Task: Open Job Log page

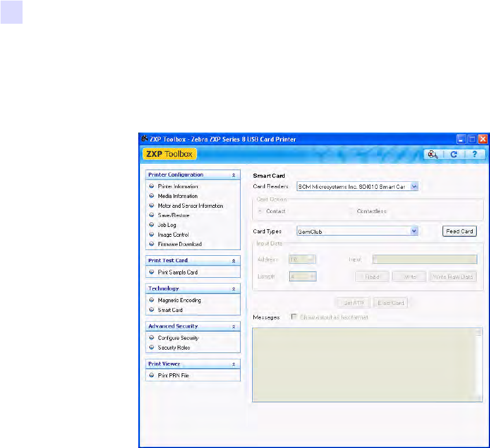Action: coord(167,225)
